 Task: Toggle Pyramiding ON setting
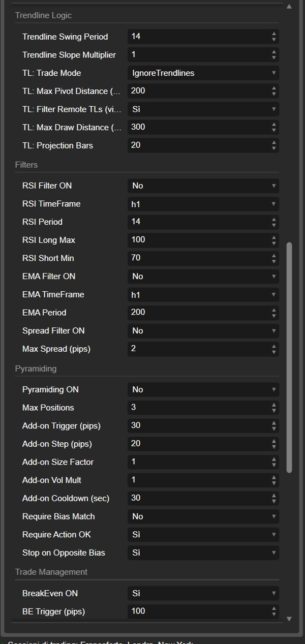203,390
